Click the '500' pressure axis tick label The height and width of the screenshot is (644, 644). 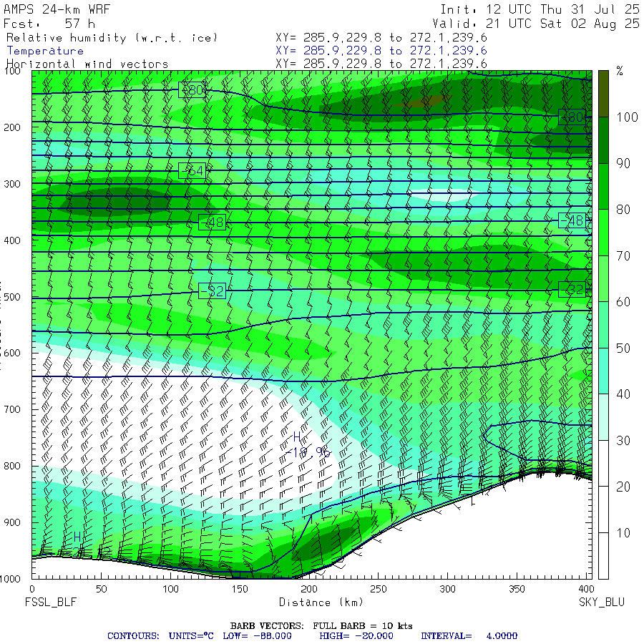[12, 296]
